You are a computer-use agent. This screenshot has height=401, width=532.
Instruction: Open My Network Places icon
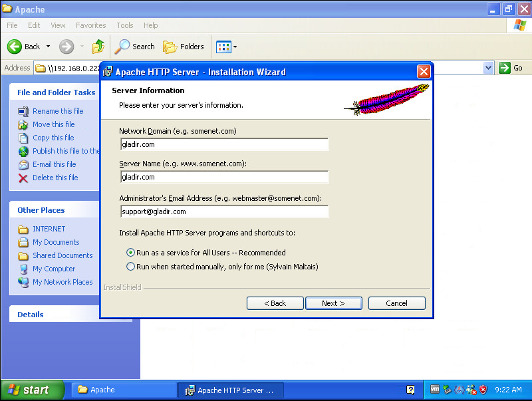(23, 282)
